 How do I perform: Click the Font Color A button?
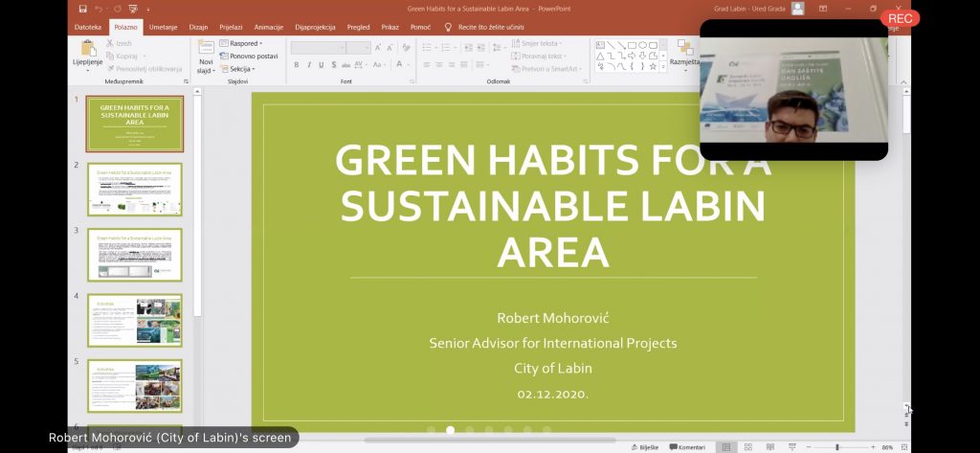point(399,64)
